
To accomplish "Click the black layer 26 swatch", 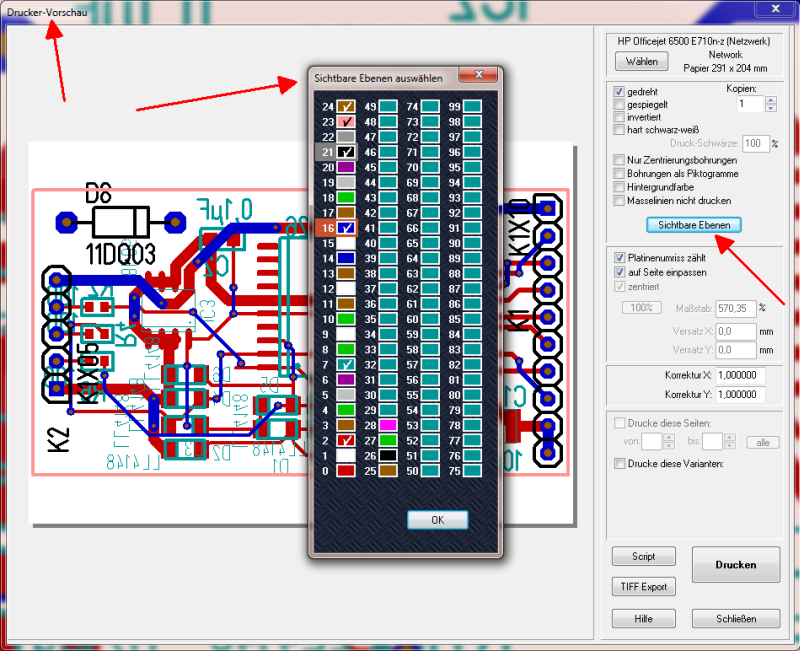I will point(388,455).
